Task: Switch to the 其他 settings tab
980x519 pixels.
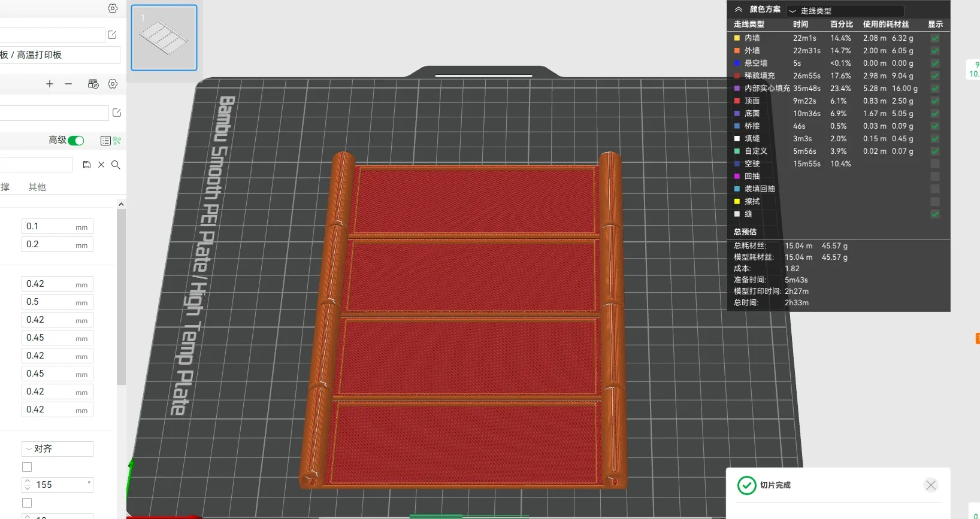Action: point(37,187)
